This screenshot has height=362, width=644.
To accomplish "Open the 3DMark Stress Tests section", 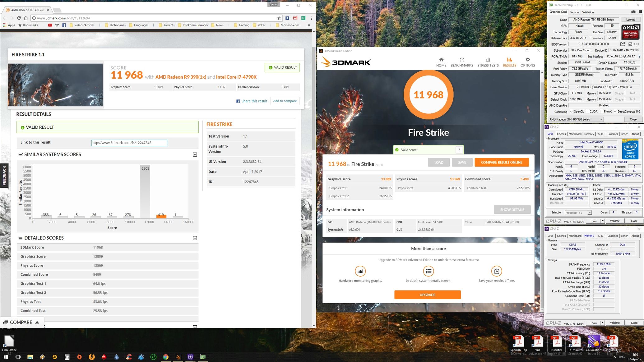I will [x=488, y=62].
